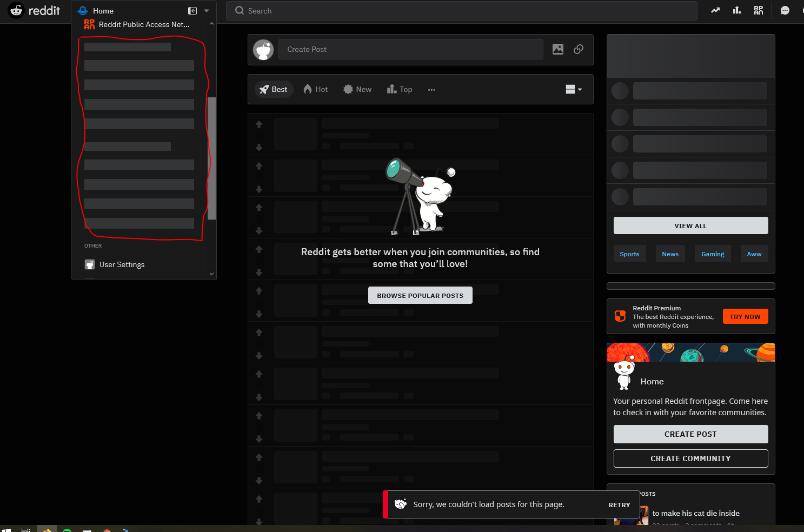
Task: Sort the feed by Top
Action: click(400, 89)
